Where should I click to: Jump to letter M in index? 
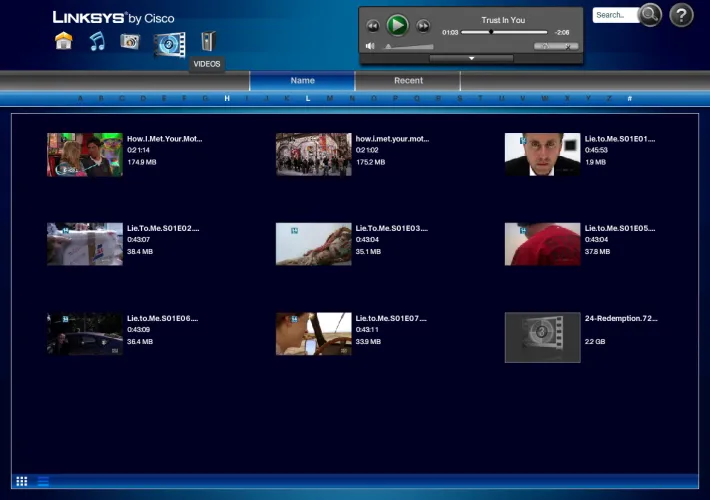pos(330,98)
